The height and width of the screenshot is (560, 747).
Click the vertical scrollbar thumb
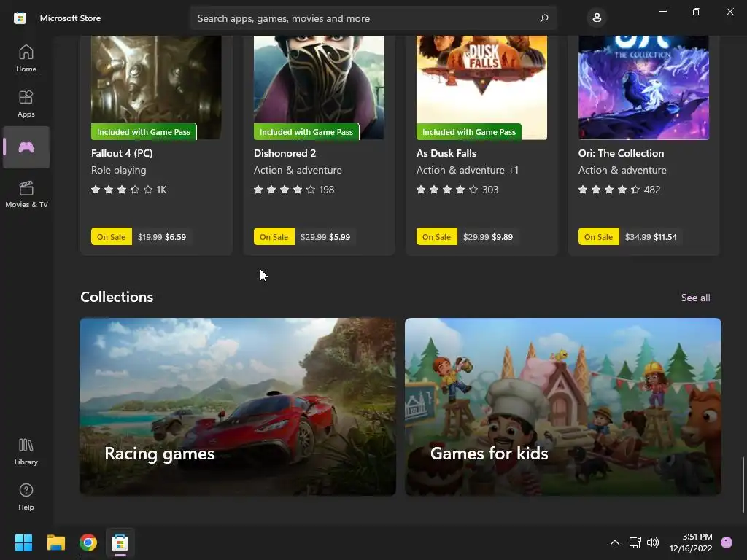click(743, 485)
